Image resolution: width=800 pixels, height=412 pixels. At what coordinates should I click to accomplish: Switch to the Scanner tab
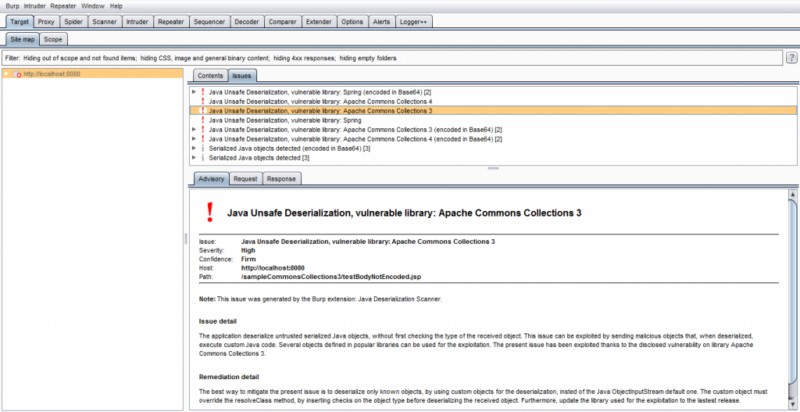click(x=105, y=22)
